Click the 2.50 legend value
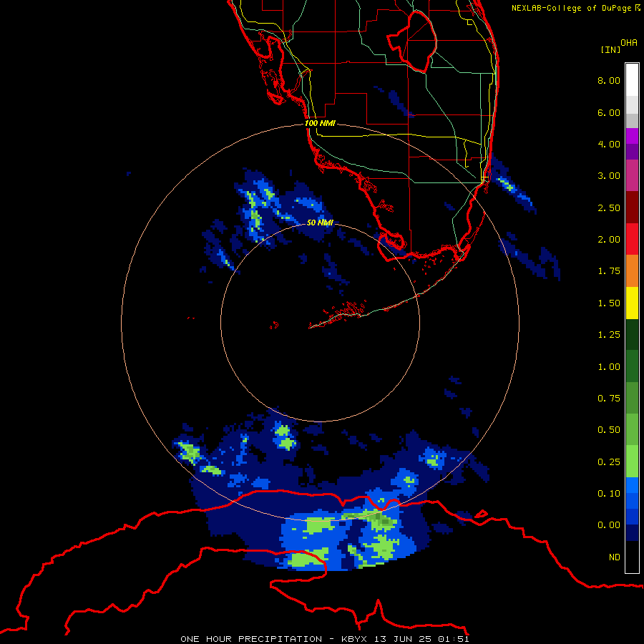644x644 pixels. click(609, 208)
